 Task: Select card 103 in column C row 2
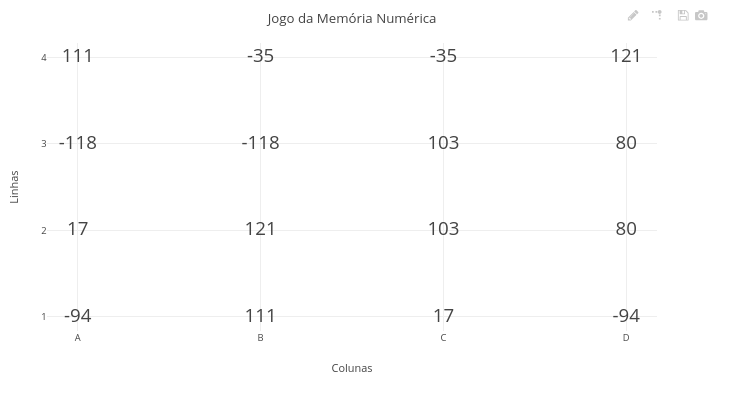(x=443, y=229)
